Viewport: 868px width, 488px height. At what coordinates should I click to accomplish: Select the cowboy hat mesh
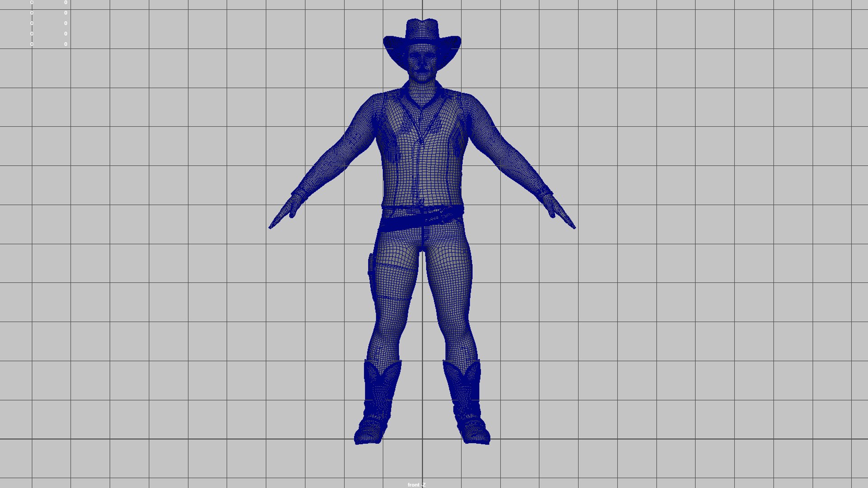pos(422,40)
